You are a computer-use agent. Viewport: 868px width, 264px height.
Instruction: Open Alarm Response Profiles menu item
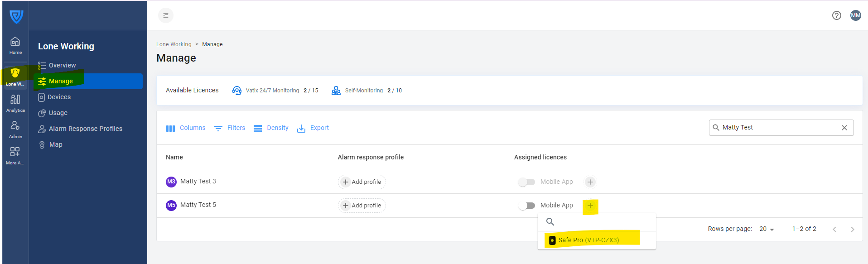(x=85, y=129)
